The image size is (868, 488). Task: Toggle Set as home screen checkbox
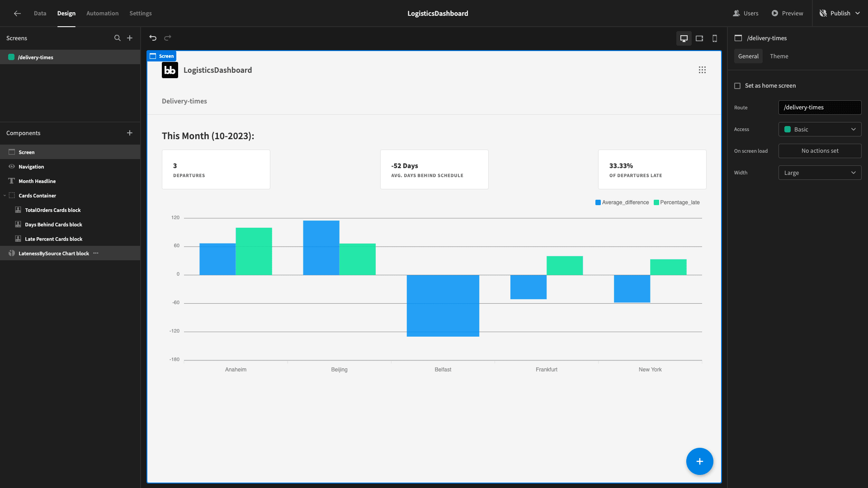pyautogui.click(x=737, y=86)
